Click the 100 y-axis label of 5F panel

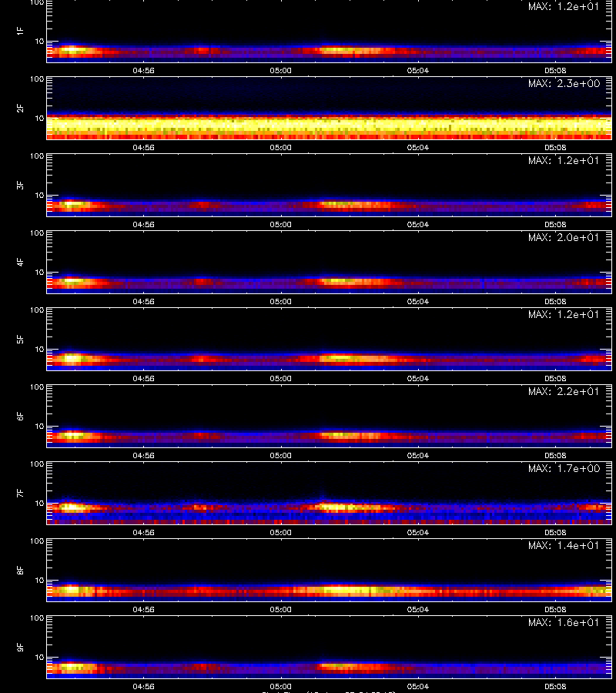pos(37,310)
